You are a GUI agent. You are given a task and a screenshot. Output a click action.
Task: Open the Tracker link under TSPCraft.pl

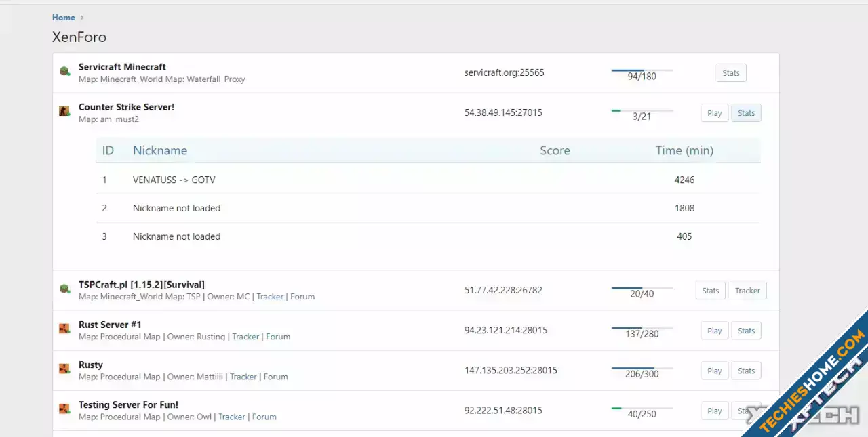click(270, 297)
